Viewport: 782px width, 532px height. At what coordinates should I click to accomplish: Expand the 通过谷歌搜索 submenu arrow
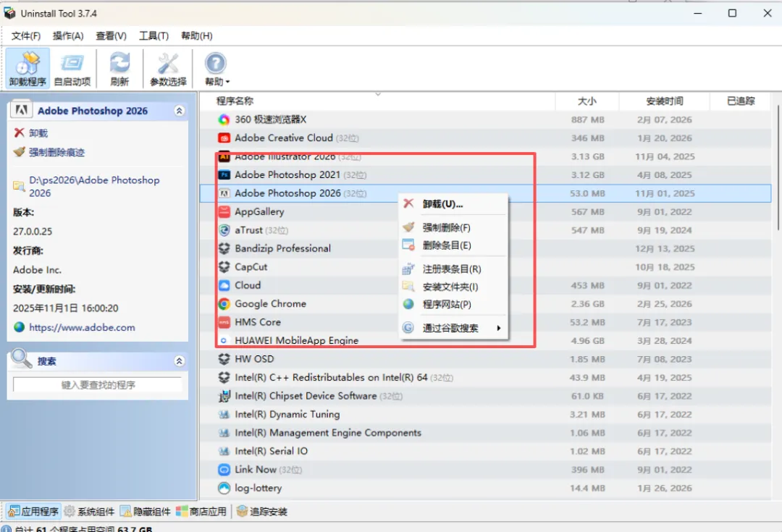[x=498, y=328]
